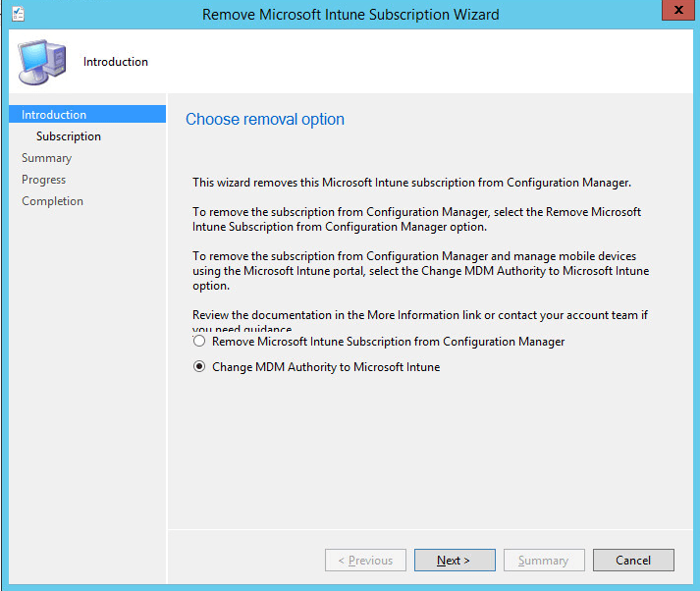This screenshot has height=591, width=700.
Task: Click paragraph mentioning Microsoft Intune portal
Action: click(420, 271)
